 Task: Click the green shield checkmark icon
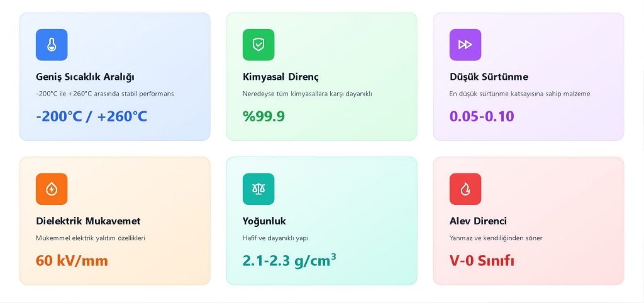click(258, 45)
